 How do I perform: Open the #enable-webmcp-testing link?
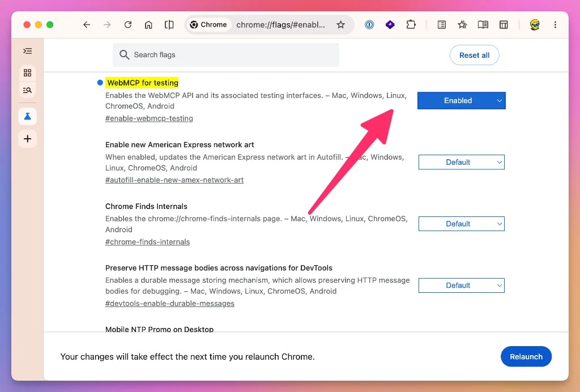(149, 118)
